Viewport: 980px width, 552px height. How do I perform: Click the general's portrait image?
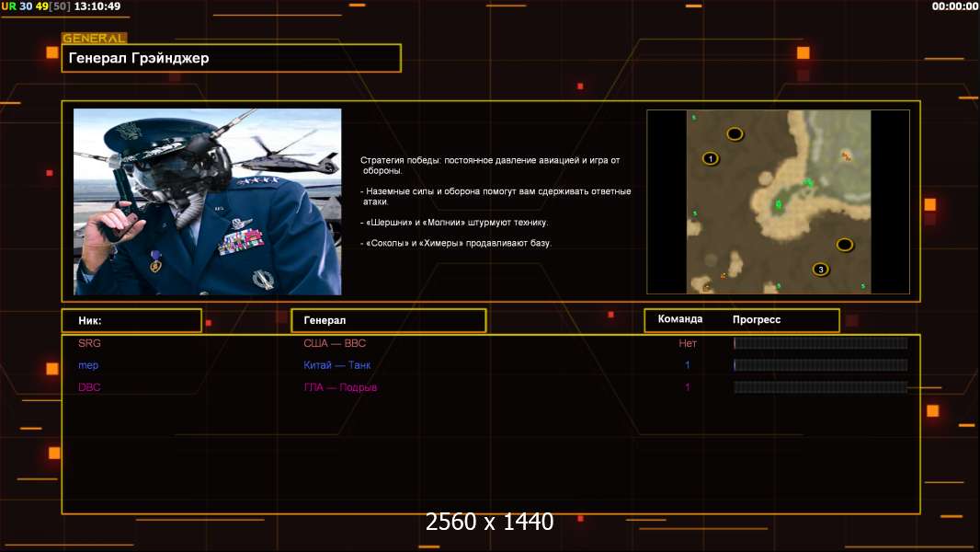pos(207,201)
